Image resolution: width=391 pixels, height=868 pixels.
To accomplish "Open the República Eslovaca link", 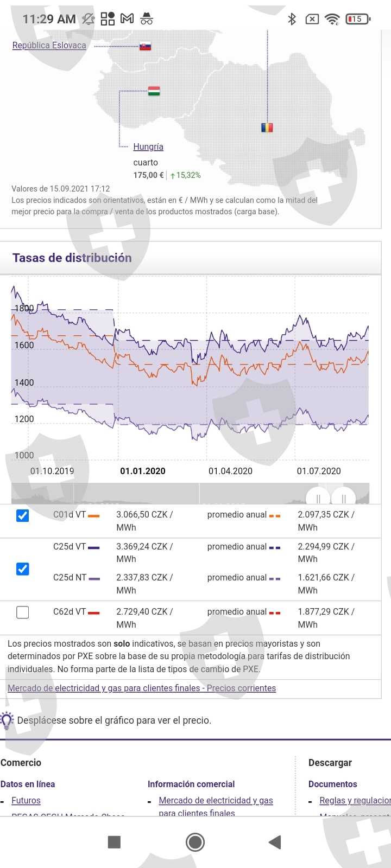I will (x=49, y=46).
